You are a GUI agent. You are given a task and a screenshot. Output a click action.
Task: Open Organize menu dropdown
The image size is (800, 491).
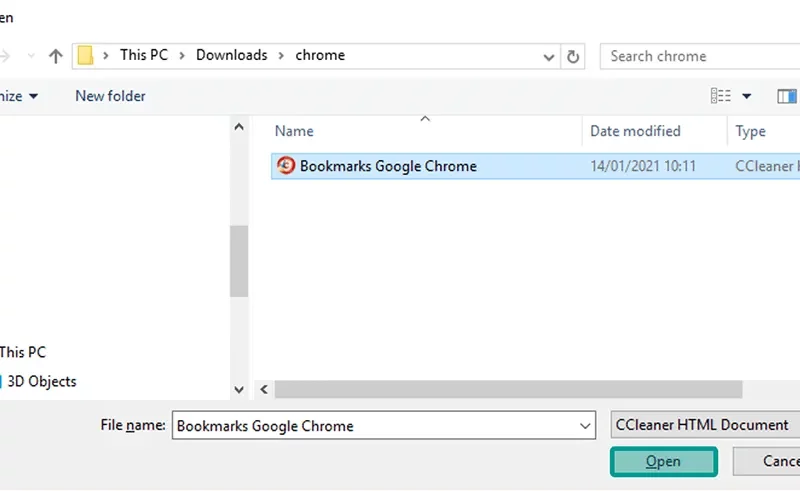pyautogui.click(x=18, y=96)
